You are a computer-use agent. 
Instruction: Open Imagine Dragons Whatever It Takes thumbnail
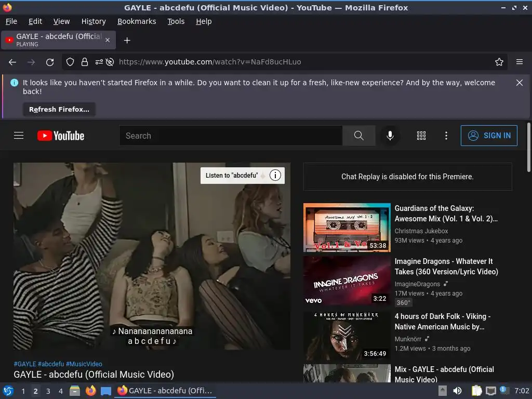pyautogui.click(x=347, y=281)
